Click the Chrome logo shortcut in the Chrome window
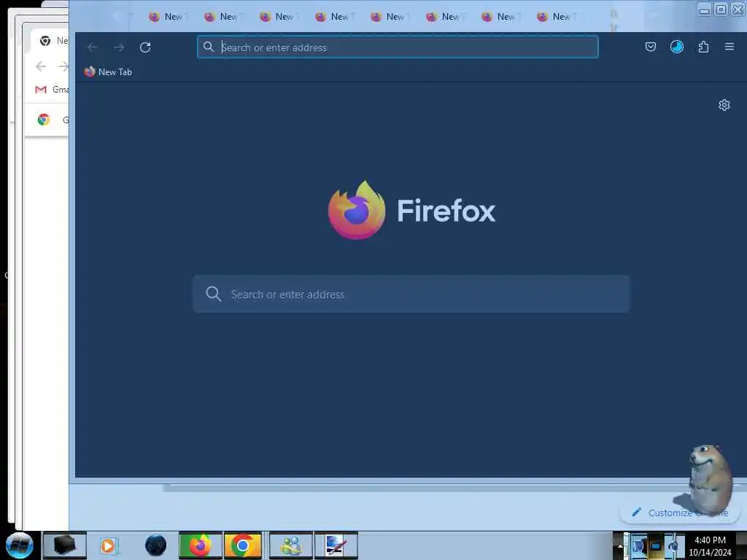 click(44, 120)
